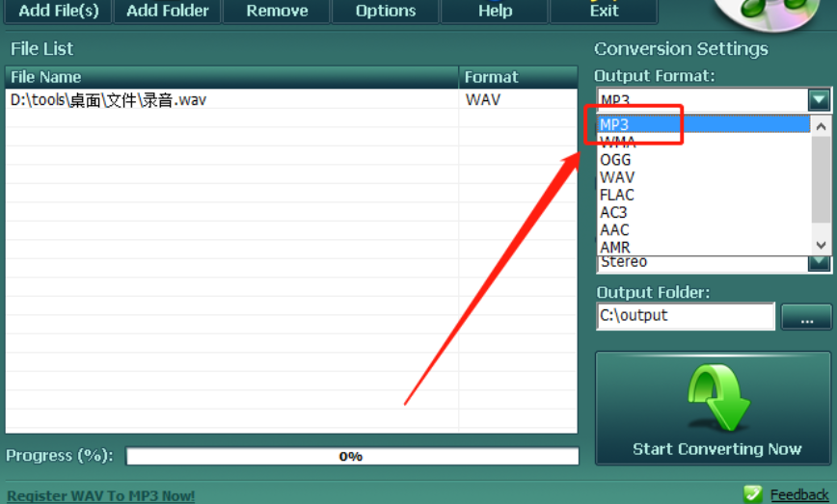Screen dimensions: 837x504
Task: Open the Options toolbar button
Action: pyautogui.click(x=386, y=12)
